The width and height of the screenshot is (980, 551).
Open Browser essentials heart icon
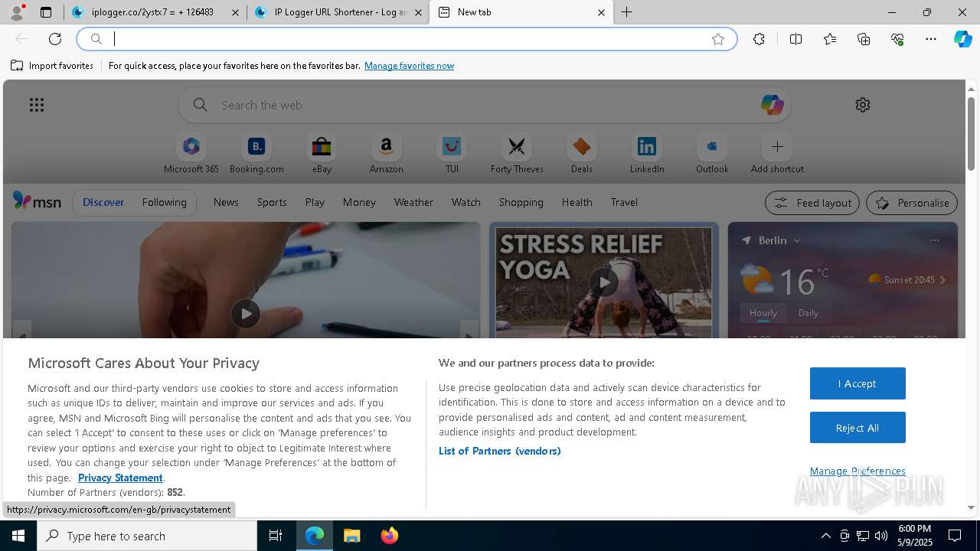897,39
